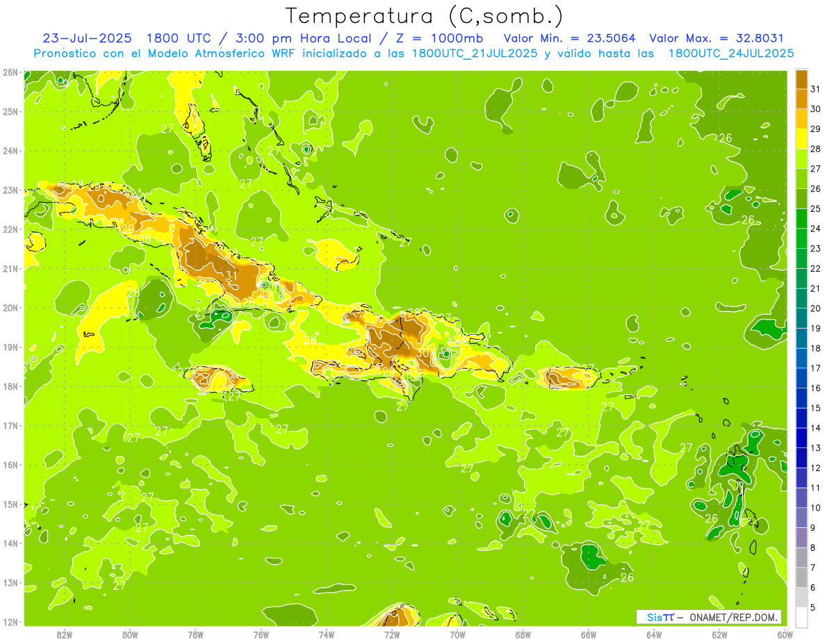Image resolution: width=834 pixels, height=644 pixels.
Task: Click the "26N" latitude label
Action: tap(10, 72)
